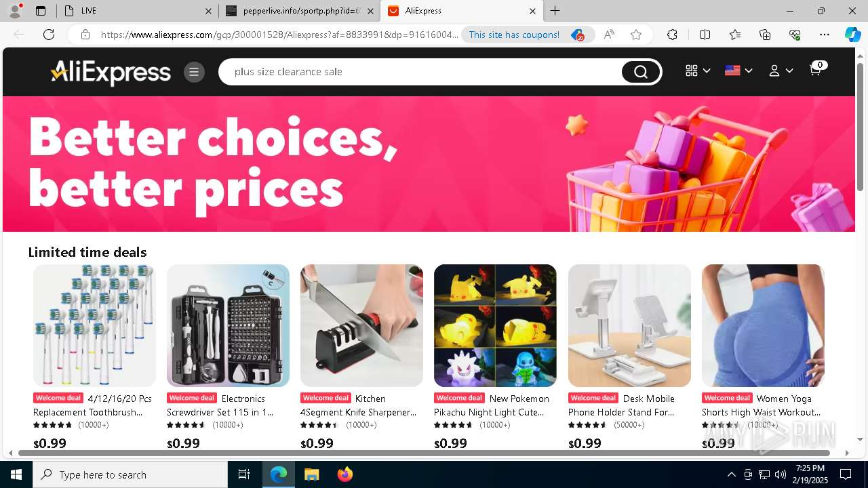Add this page to favorites star
Image resolution: width=868 pixels, height=488 pixels.
[x=636, y=35]
